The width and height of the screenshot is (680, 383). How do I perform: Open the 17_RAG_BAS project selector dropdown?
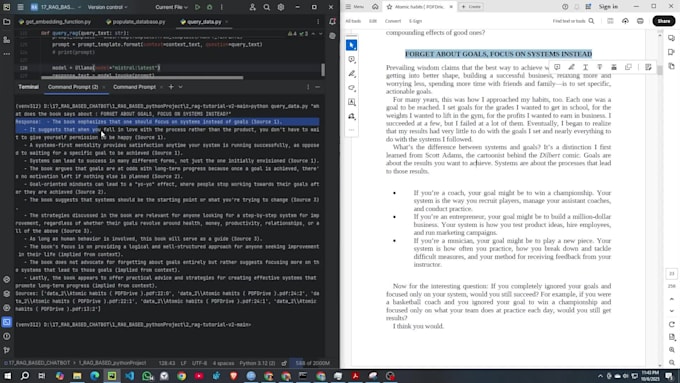(55, 7)
